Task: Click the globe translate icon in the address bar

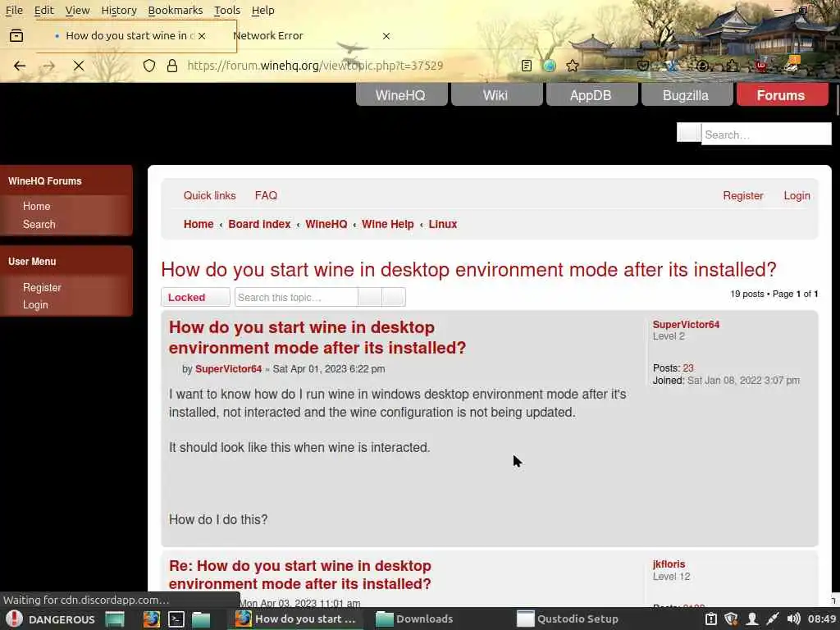Action: [549, 66]
